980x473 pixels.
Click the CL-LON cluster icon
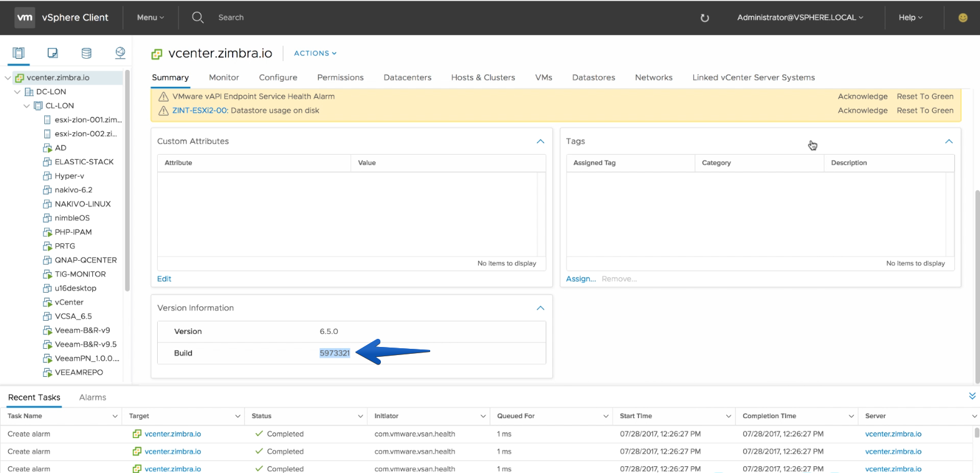pyautogui.click(x=38, y=106)
